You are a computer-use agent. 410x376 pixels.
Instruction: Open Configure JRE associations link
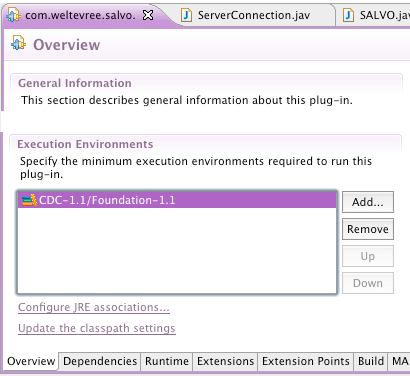tap(94, 307)
